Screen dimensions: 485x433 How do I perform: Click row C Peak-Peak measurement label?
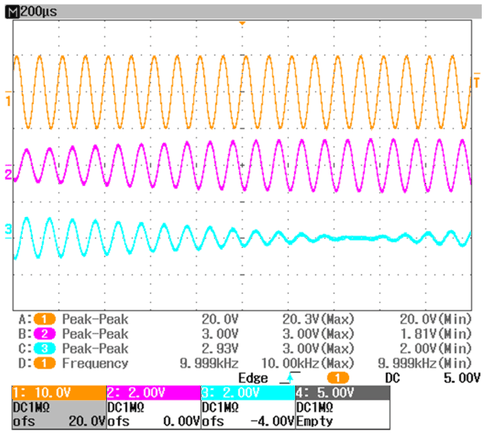coord(95,348)
